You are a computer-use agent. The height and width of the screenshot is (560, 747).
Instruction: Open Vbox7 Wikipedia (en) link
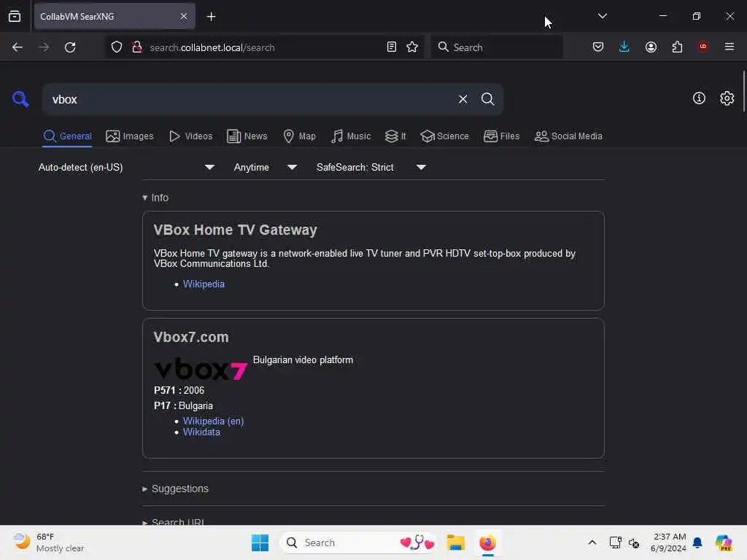pos(213,421)
